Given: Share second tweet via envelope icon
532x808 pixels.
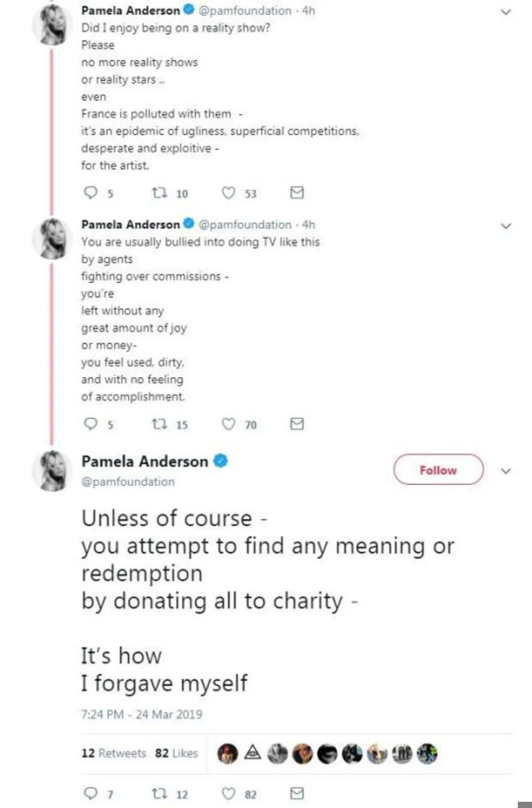Looking at the screenshot, I should [x=297, y=424].
